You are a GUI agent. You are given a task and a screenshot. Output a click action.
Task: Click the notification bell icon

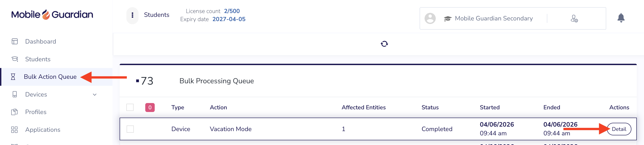(x=621, y=18)
